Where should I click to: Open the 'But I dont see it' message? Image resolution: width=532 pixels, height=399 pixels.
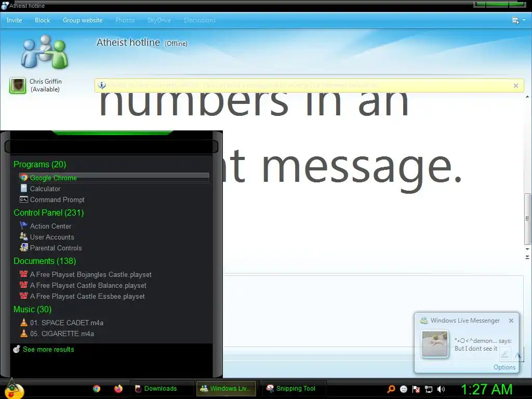click(476, 349)
